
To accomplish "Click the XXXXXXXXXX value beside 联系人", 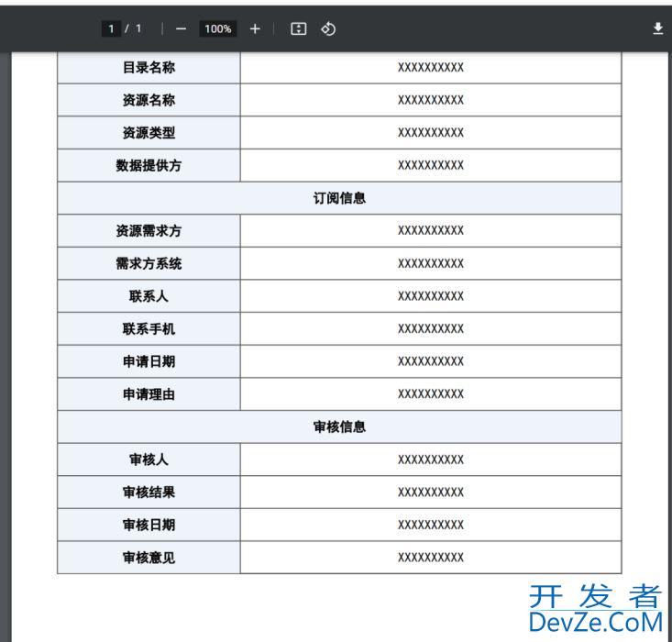I will pyautogui.click(x=431, y=296).
